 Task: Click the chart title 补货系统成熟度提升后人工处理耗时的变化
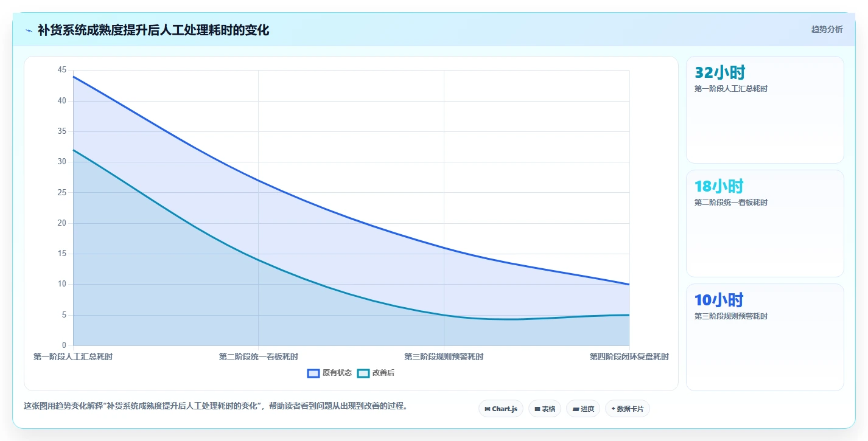pos(153,30)
